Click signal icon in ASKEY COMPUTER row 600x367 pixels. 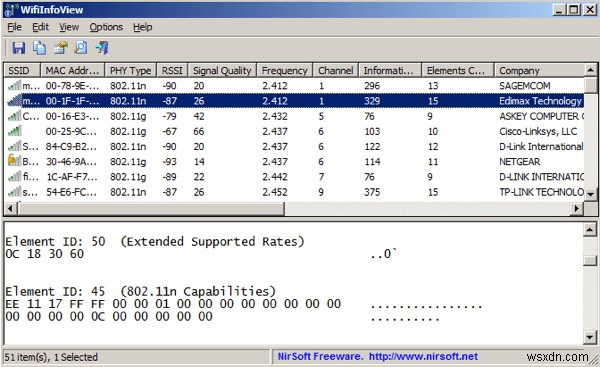15,116
